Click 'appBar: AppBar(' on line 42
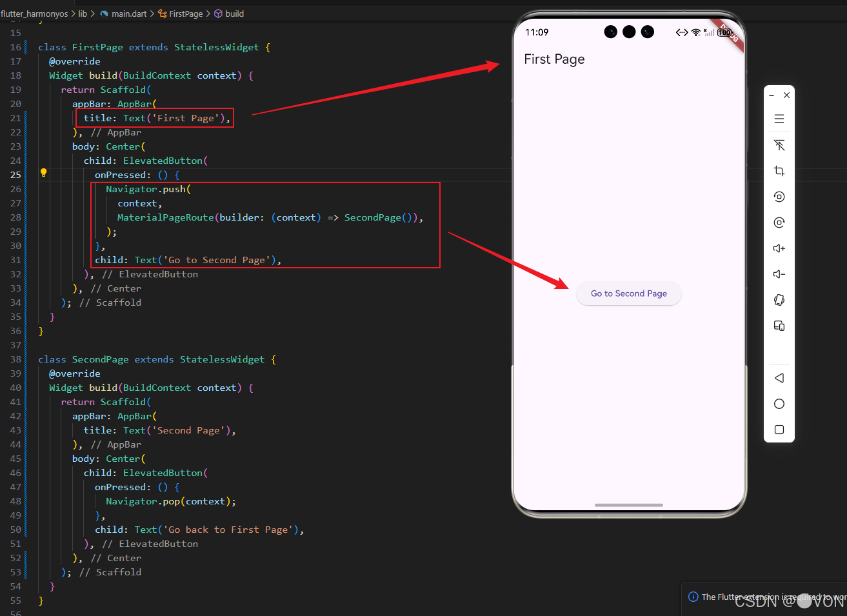Image resolution: width=847 pixels, height=616 pixels. point(114,416)
